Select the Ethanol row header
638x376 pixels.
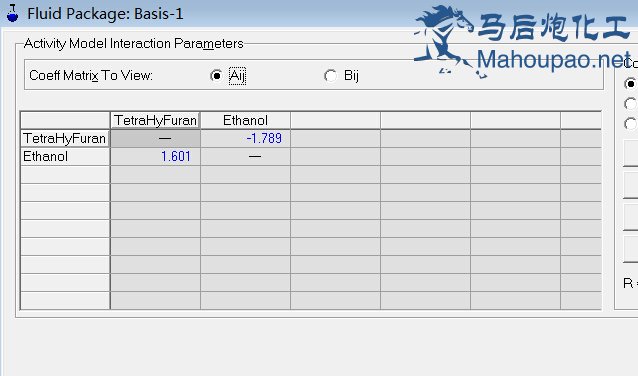[x=65, y=156]
